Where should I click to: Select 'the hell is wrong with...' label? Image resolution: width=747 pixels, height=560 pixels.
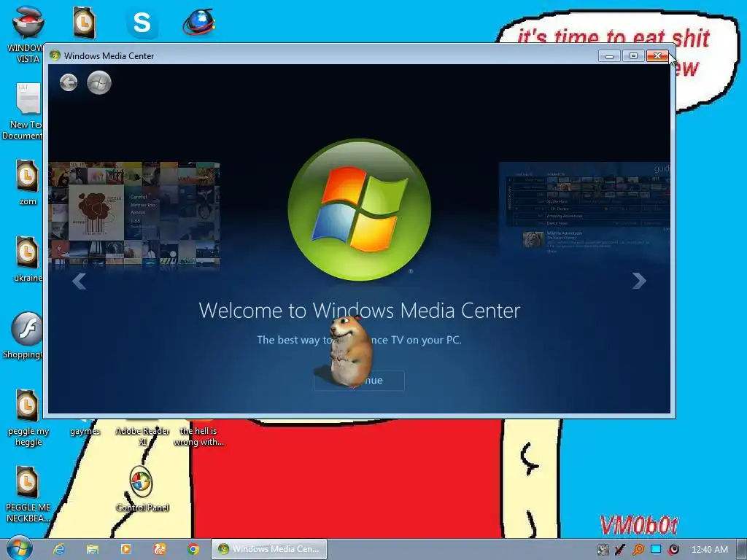pyautogui.click(x=198, y=436)
